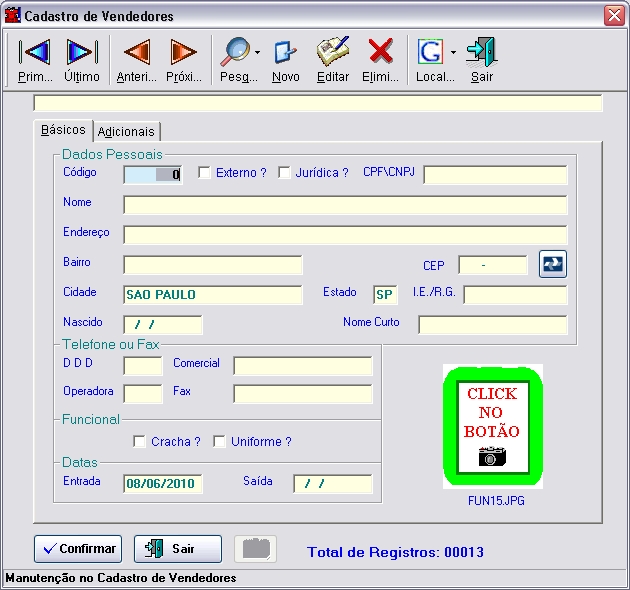This screenshot has height=590, width=630.
Task: Toggle the Cracha checkbox
Action: coord(140,442)
